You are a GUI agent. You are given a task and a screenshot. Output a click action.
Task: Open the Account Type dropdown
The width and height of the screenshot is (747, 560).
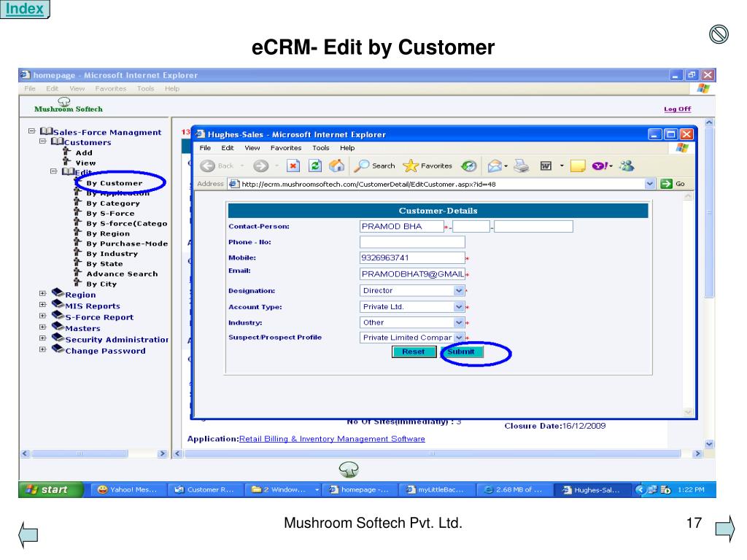[458, 307]
